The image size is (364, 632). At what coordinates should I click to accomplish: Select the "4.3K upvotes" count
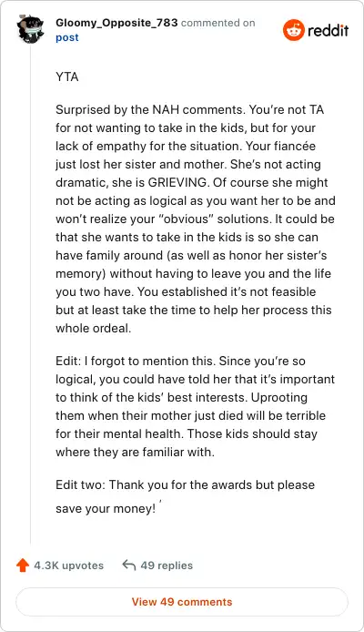[x=69, y=566]
